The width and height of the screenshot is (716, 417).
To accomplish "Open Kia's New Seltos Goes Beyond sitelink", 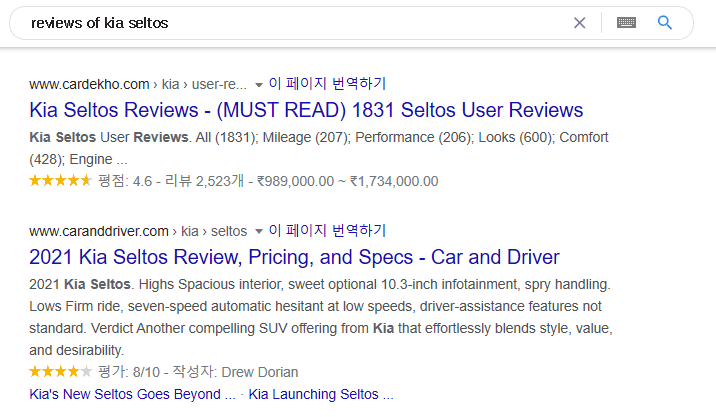I will click(x=132, y=394).
